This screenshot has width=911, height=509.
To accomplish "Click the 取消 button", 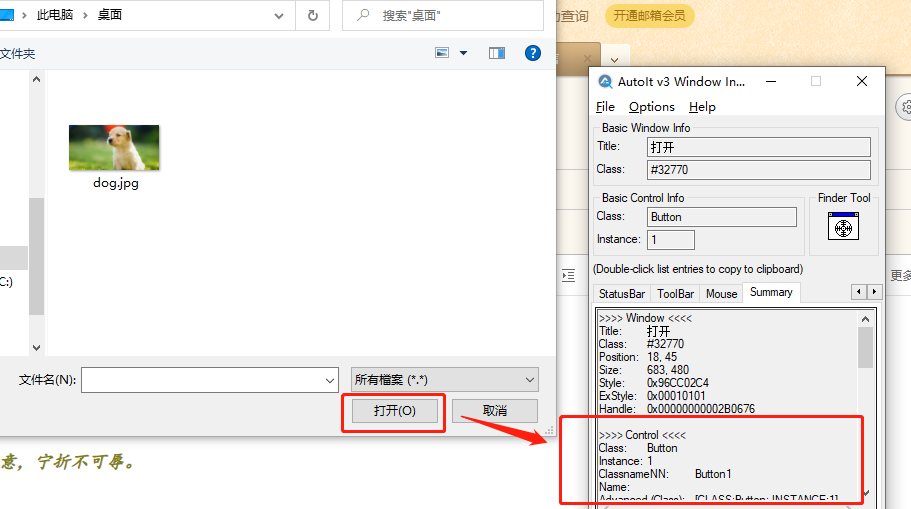I will pos(495,411).
